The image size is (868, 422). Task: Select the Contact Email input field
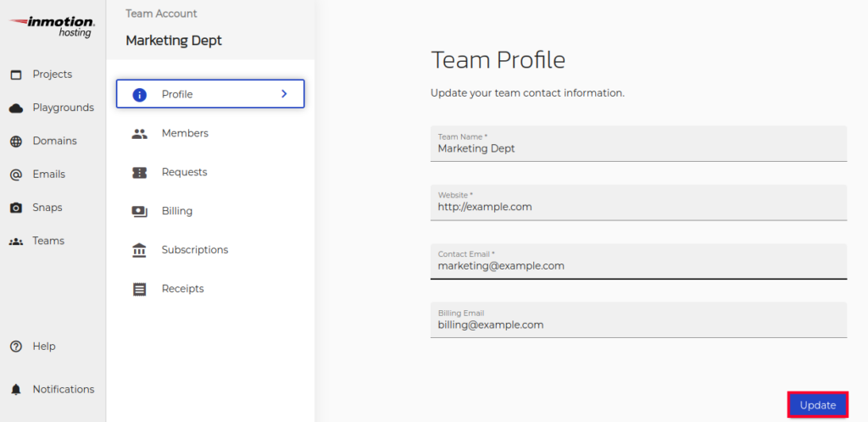point(638,265)
